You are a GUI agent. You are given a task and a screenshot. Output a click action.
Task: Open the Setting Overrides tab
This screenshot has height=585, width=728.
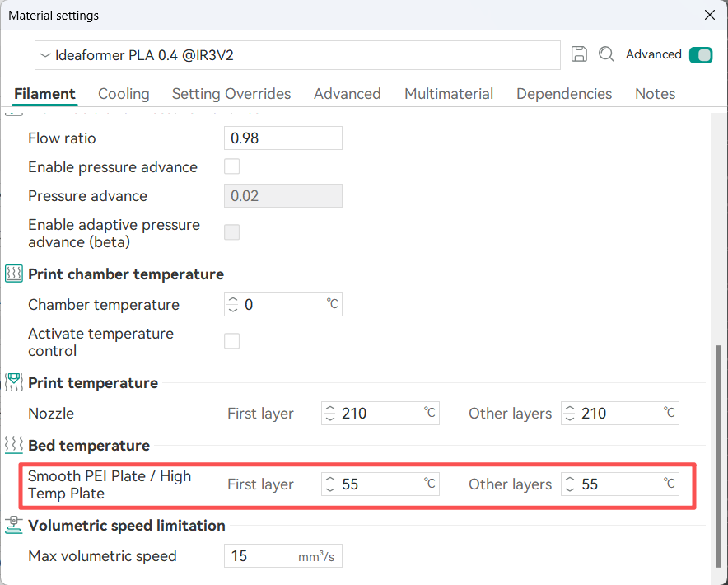pyautogui.click(x=231, y=94)
